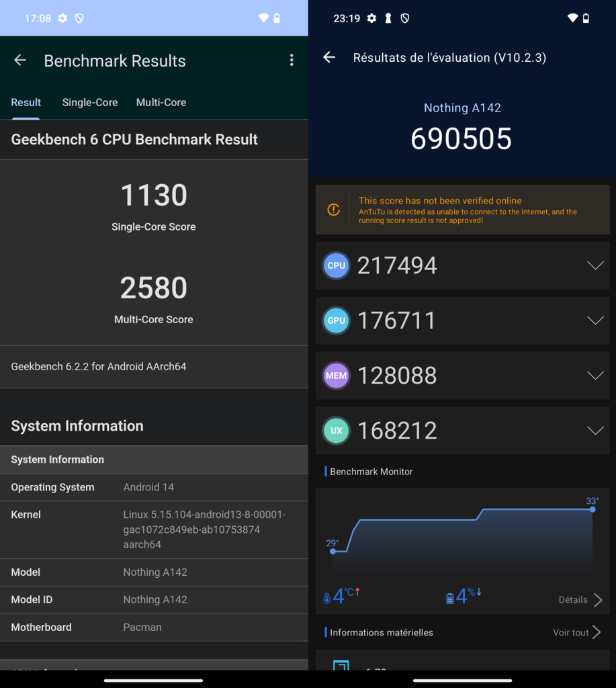
Task: Tap settings gear in Geekbench status bar
Action: pos(62,18)
